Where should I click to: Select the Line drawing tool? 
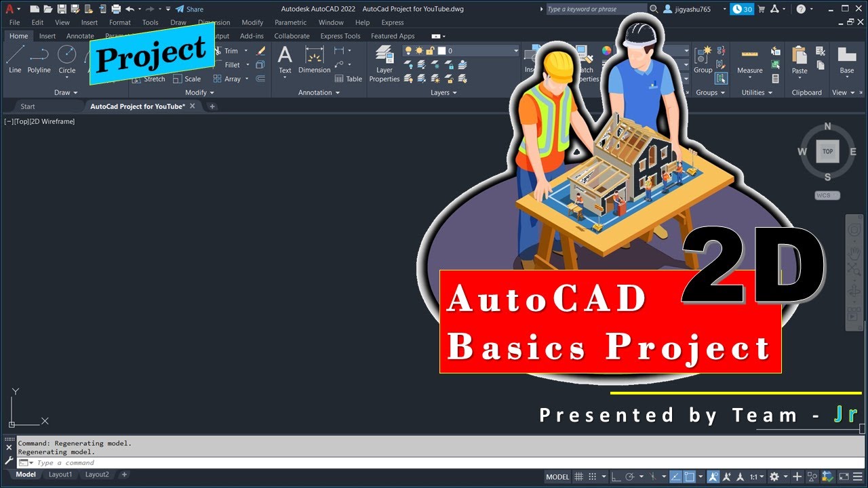[15, 60]
